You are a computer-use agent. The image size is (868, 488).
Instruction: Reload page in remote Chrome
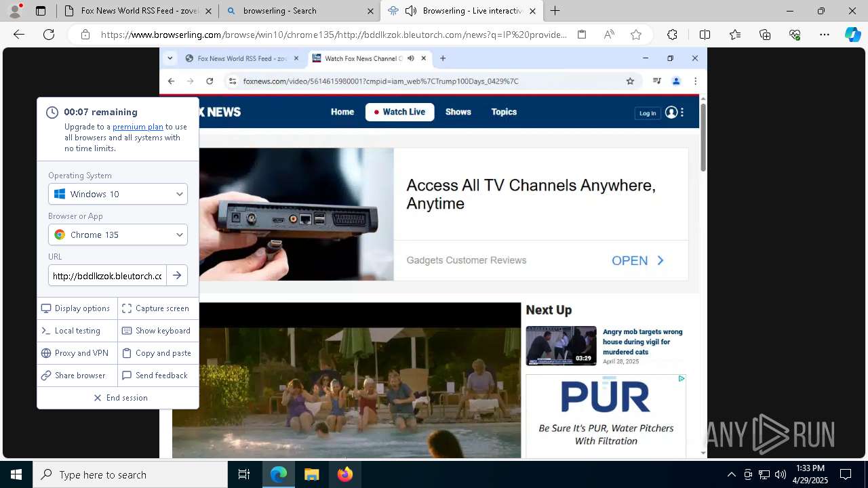210,81
